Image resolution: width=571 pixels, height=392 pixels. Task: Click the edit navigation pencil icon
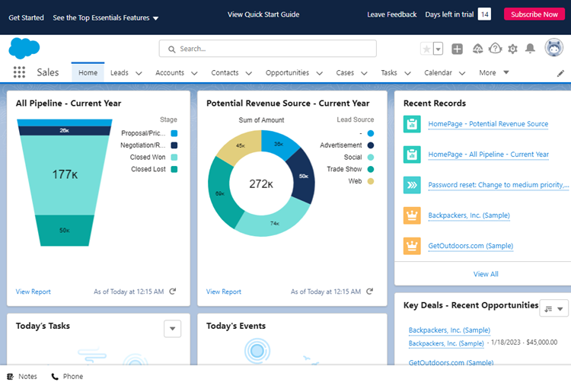point(561,73)
